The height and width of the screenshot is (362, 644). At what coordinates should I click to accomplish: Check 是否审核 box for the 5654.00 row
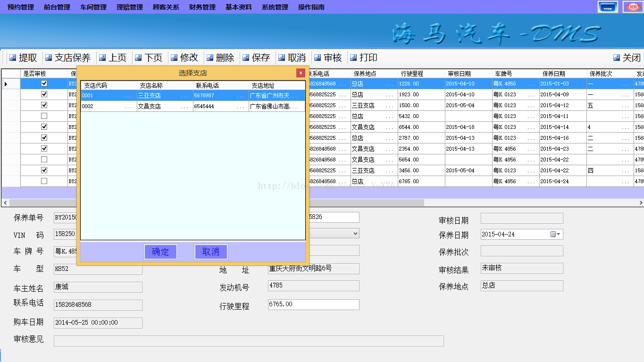[x=44, y=159]
